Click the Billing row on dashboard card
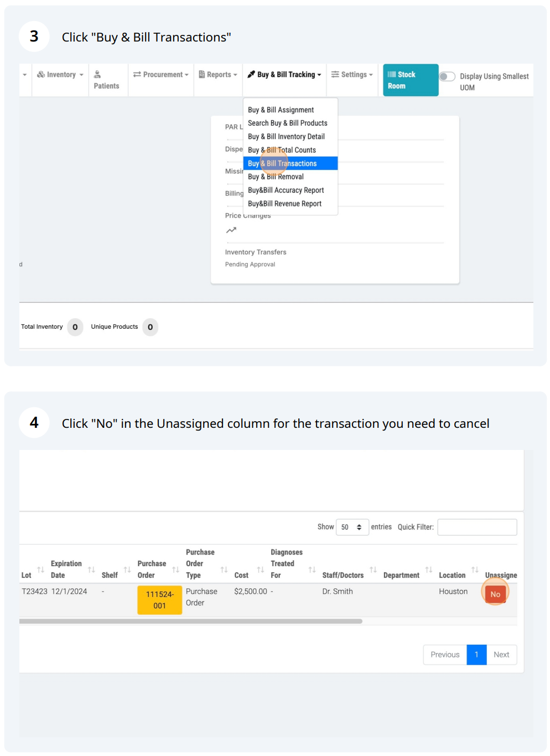The width and height of the screenshot is (550, 756). click(234, 193)
